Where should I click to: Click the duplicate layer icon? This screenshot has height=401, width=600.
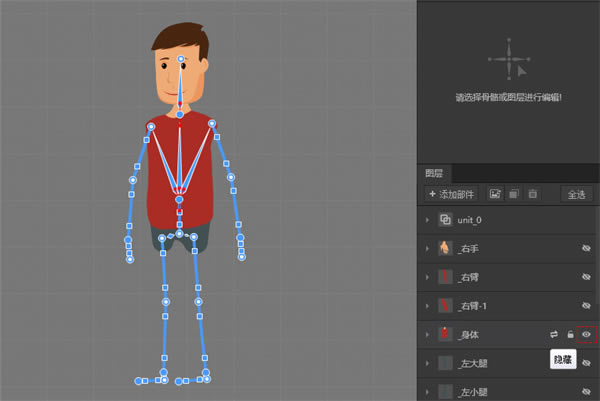coord(513,193)
